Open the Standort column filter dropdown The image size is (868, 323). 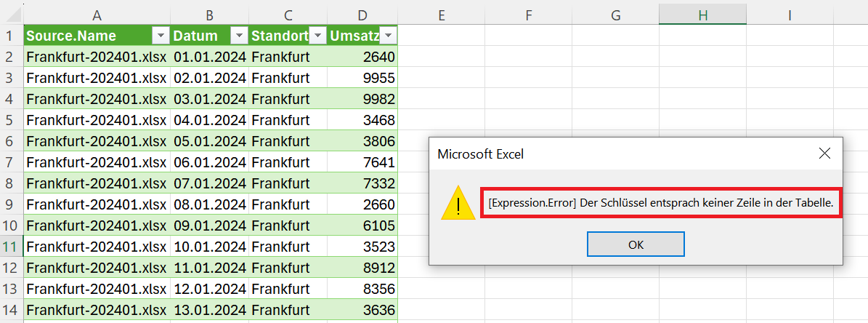tap(317, 36)
